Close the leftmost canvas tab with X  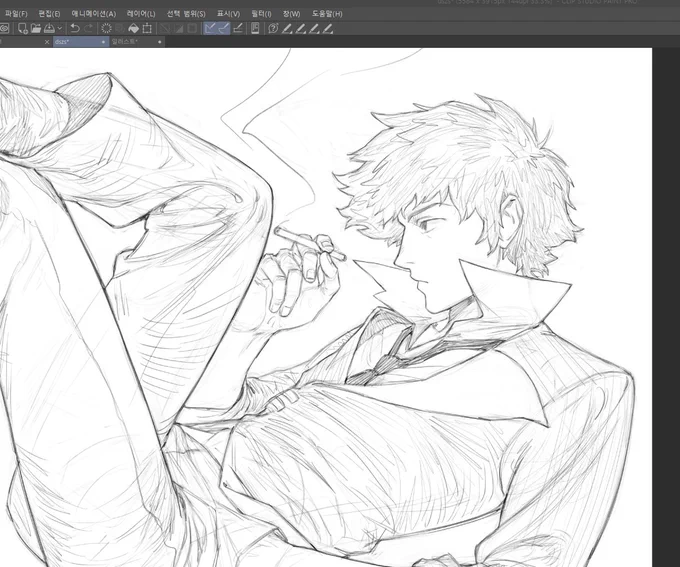47,42
